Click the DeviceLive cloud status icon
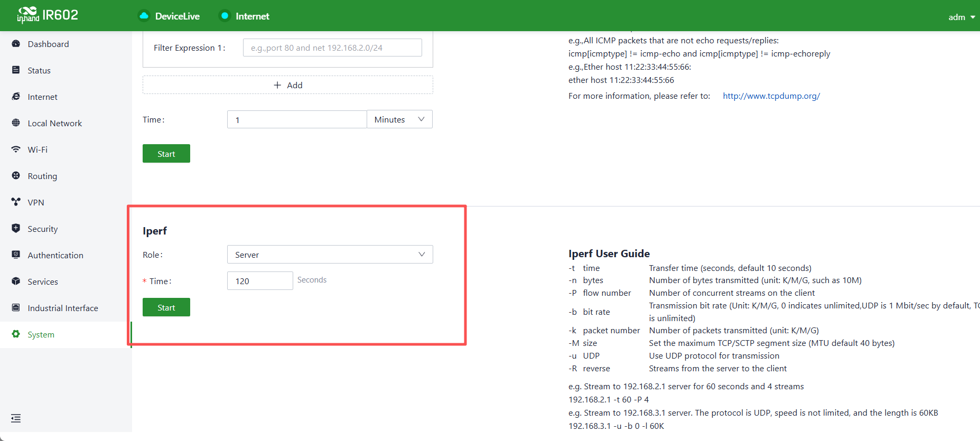The height and width of the screenshot is (441, 980). point(144,16)
